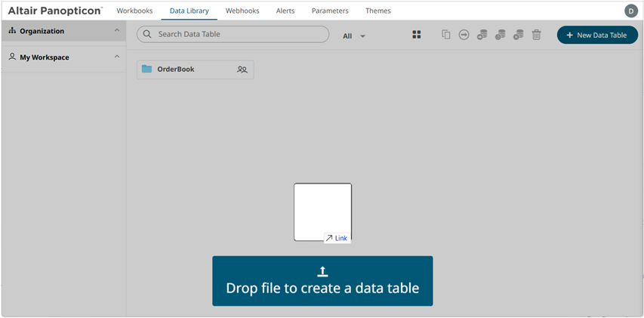This screenshot has height=318, width=644.
Task: Click the copy data table icon
Action: 445,35
